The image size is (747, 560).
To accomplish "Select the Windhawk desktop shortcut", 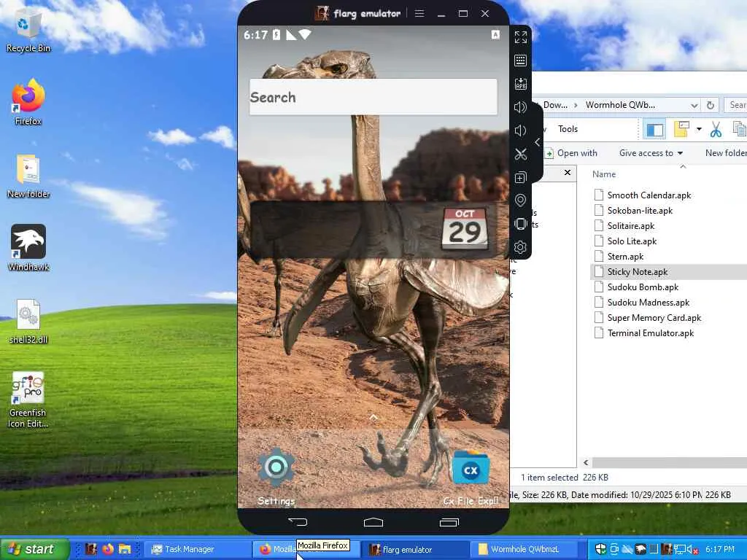I will 28,248.
